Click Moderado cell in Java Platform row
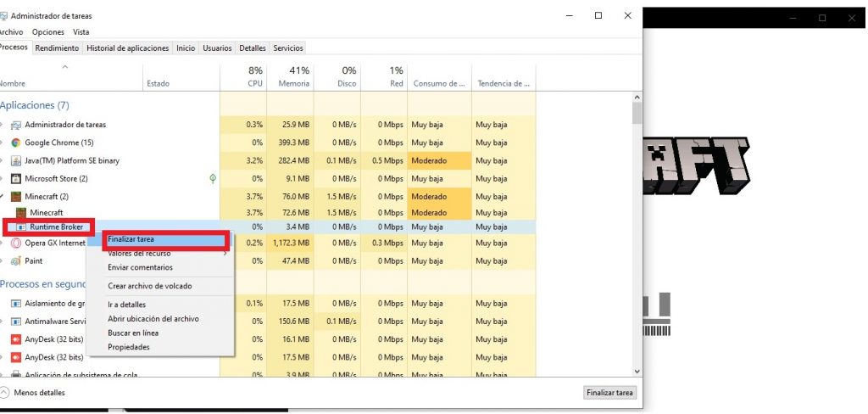 (x=440, y=160)
